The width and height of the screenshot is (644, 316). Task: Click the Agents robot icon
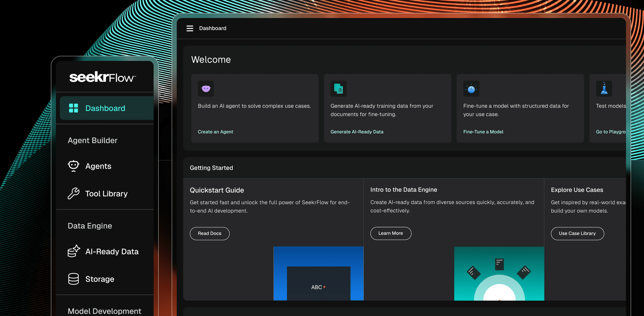[74, 166]
